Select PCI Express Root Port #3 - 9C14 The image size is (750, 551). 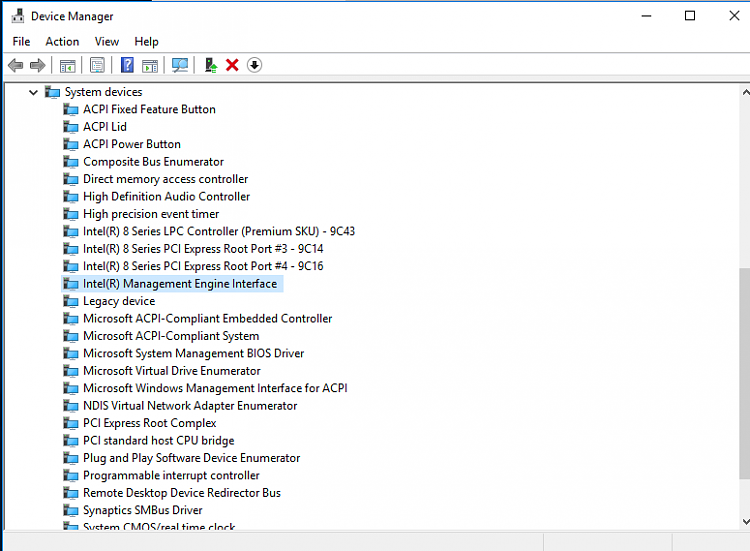tap(203, 249)
